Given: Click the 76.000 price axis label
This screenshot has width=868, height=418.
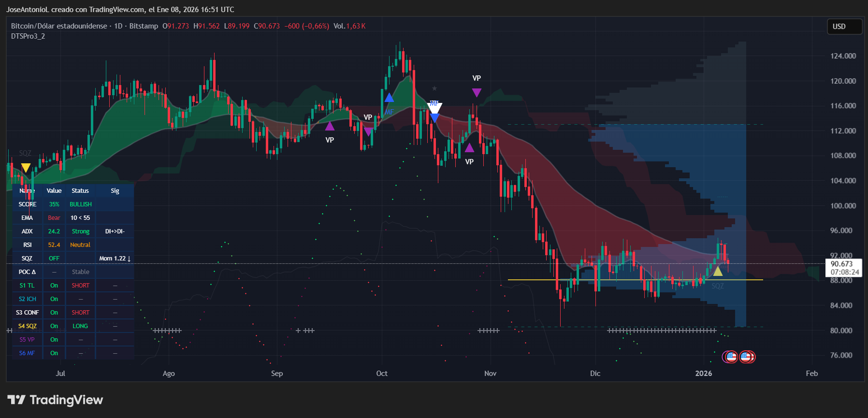Looking at the screenshot, I should coord(841,355).
